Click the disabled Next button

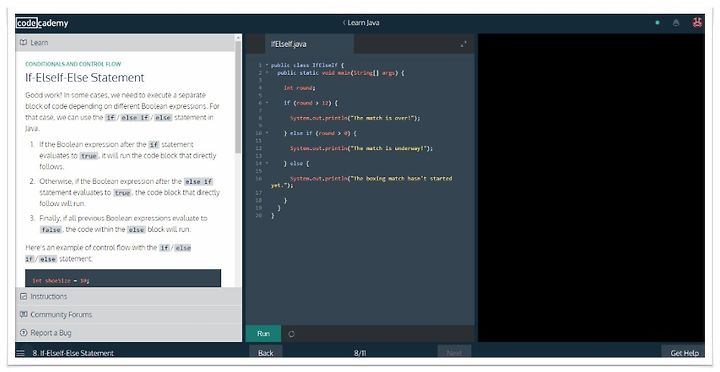(454, 352)
